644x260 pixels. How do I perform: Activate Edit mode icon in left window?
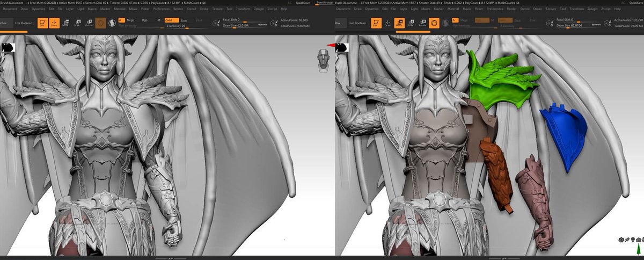43,23
